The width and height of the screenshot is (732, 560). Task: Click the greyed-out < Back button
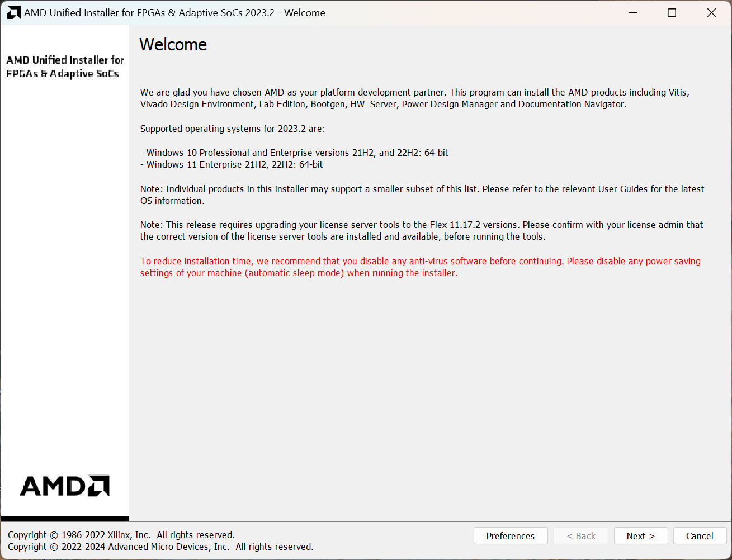tap(581, 536)
